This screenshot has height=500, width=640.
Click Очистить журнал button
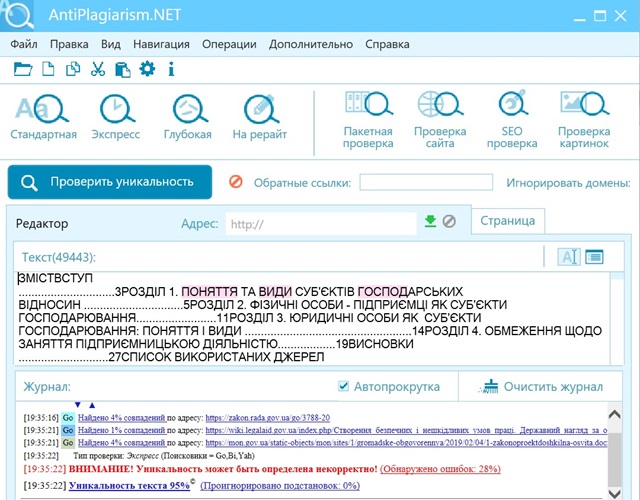click(543, 386)
